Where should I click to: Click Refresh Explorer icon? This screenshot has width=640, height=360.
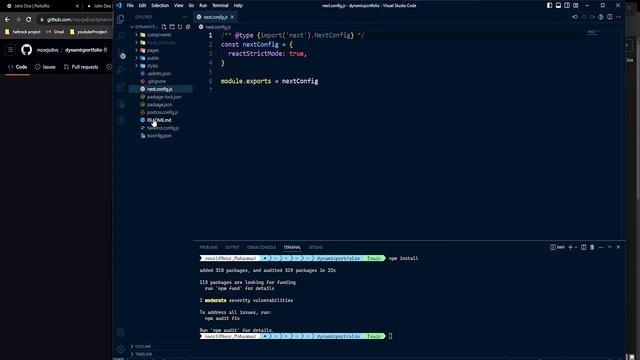point(180,27)
